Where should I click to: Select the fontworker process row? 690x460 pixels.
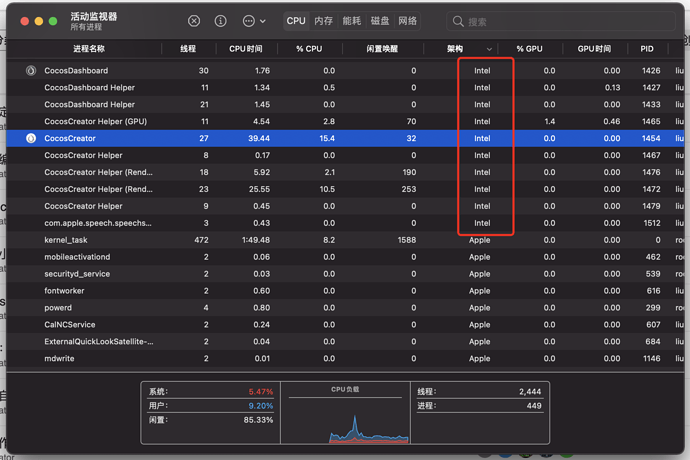[x=345, y=291]
